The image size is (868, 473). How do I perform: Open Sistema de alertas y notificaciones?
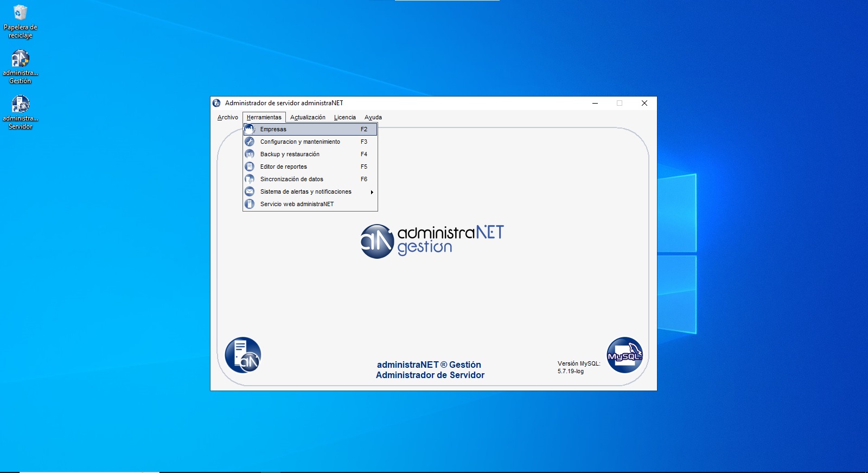[310, 191]
